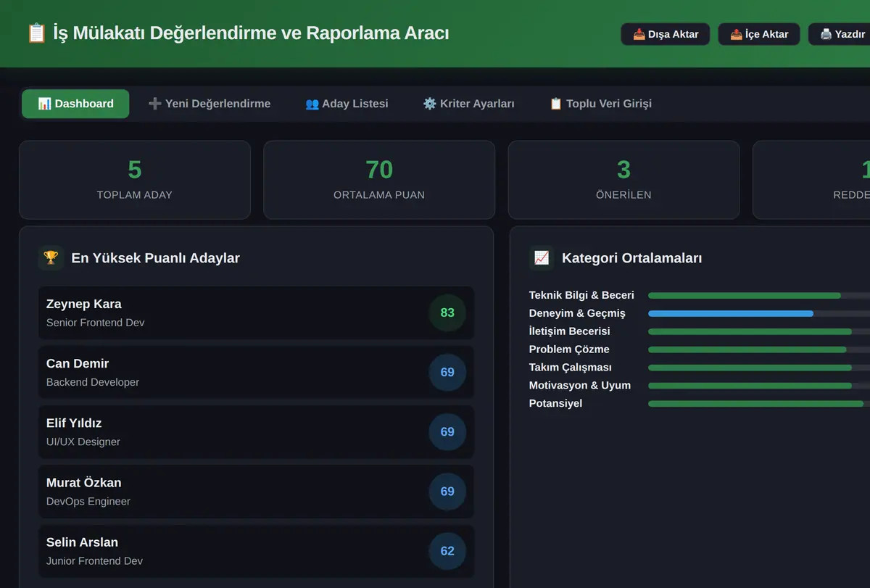Click Murat Özkan's score badge 69
This screenshot has height=588, width=870.
[x=447, y=491]
